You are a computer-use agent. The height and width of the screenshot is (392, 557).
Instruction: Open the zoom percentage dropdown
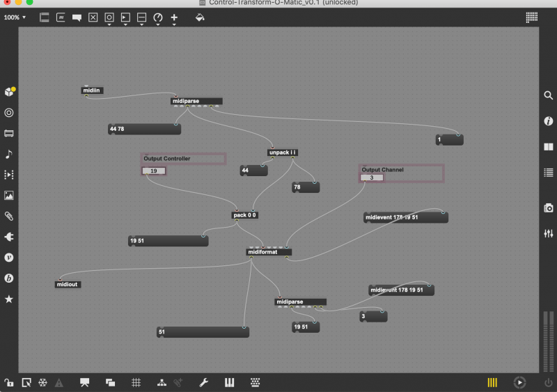[15, 17]
